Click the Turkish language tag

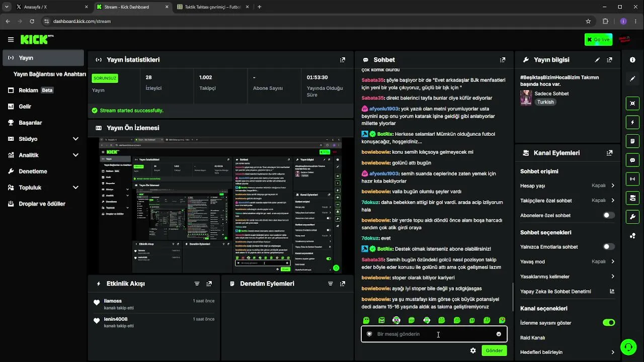point(545,102)
